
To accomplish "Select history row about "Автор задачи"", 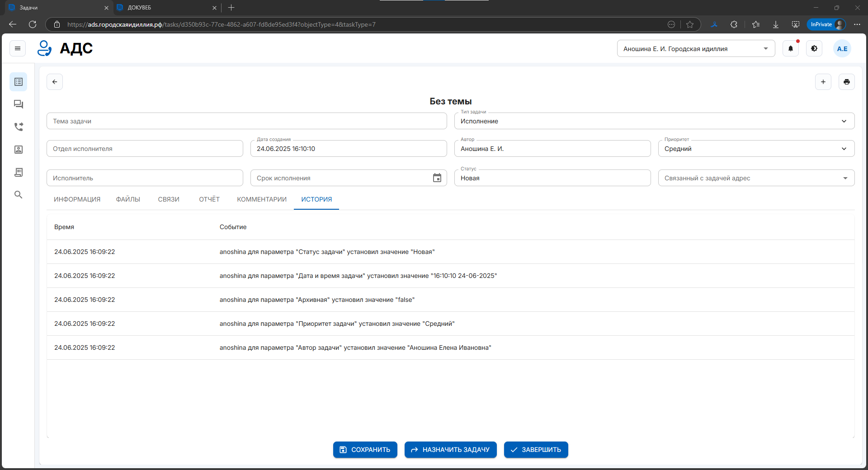I will [x=450, y=348].
